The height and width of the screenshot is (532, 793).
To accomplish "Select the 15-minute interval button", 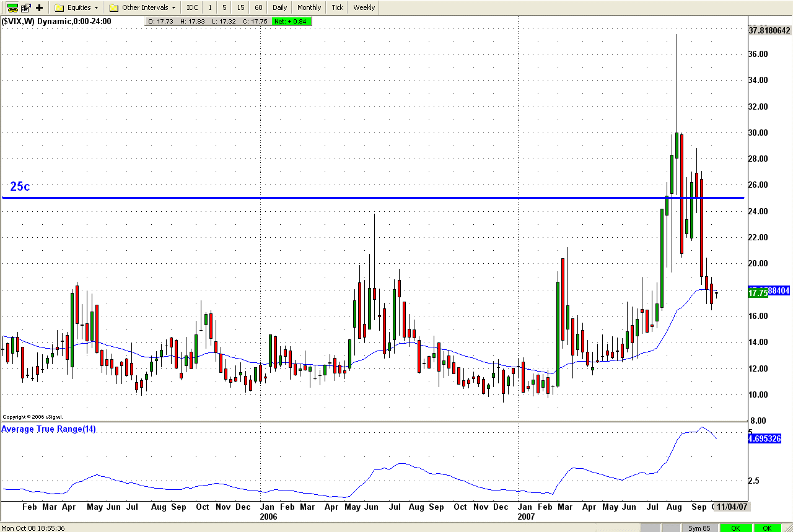I will (240, 7).
